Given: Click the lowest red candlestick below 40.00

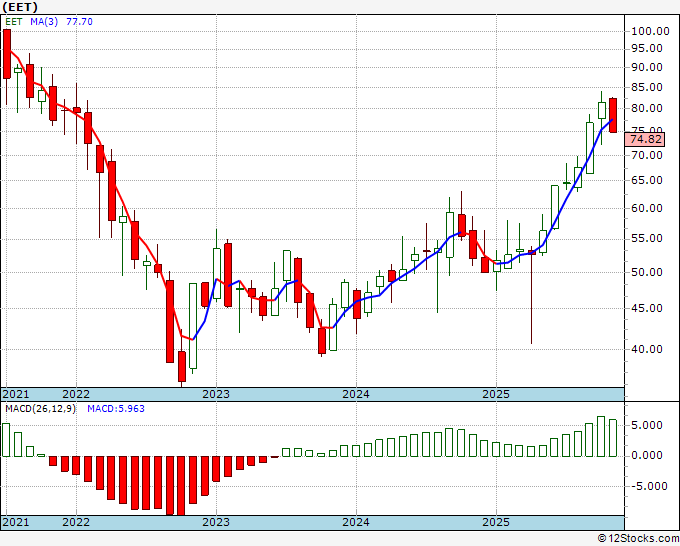Looking at the screenshot, I should point(182,367).
